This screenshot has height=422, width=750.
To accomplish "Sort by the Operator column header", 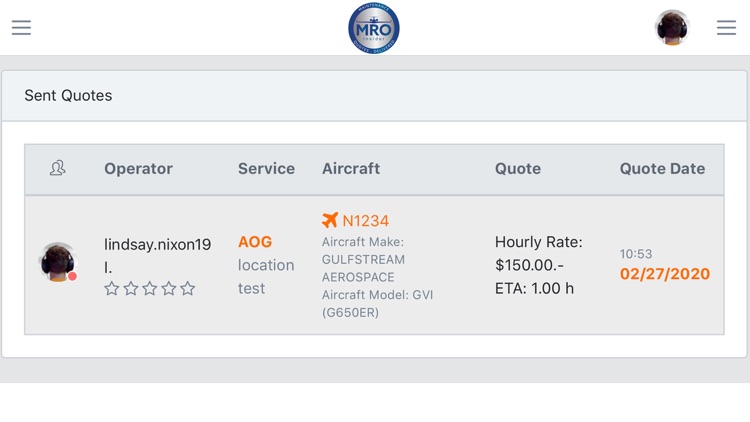I will (x=138, y=168).
